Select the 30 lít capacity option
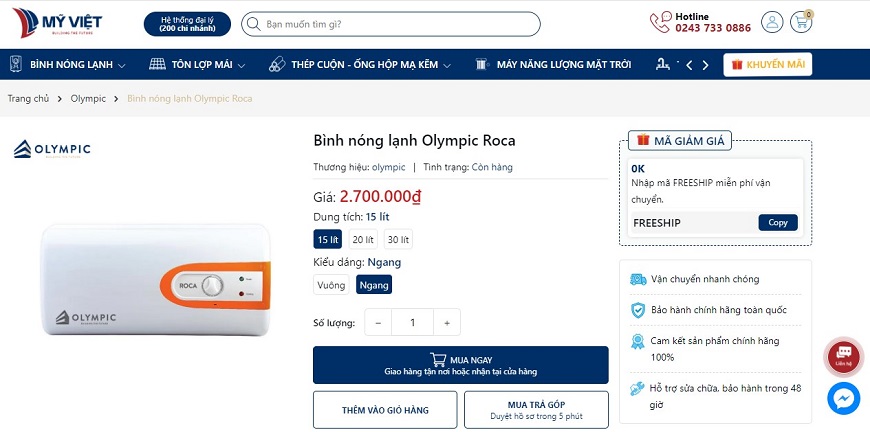Screen dimensions: 870x432 (398, 239)
